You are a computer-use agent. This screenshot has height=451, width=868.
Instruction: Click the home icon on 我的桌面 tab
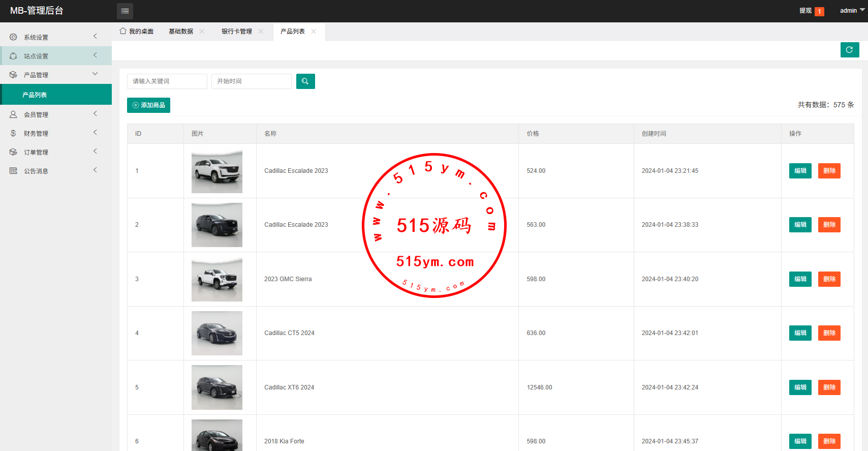(123, 31)
